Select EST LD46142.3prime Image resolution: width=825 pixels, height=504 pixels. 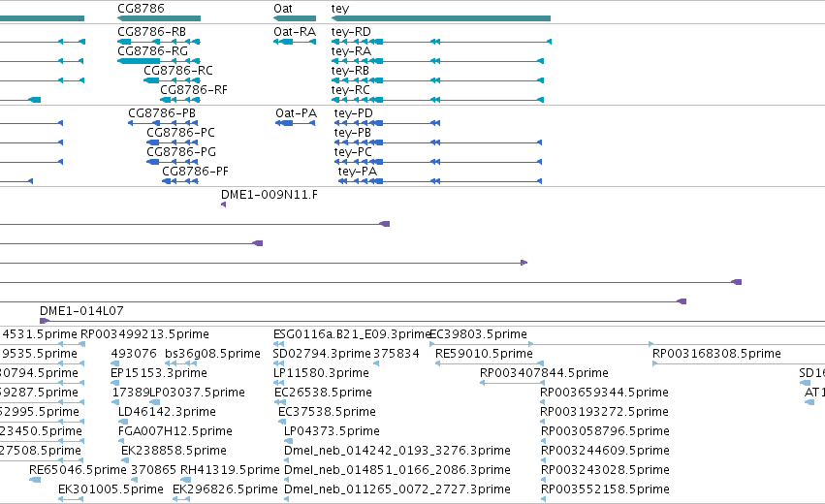123,422
